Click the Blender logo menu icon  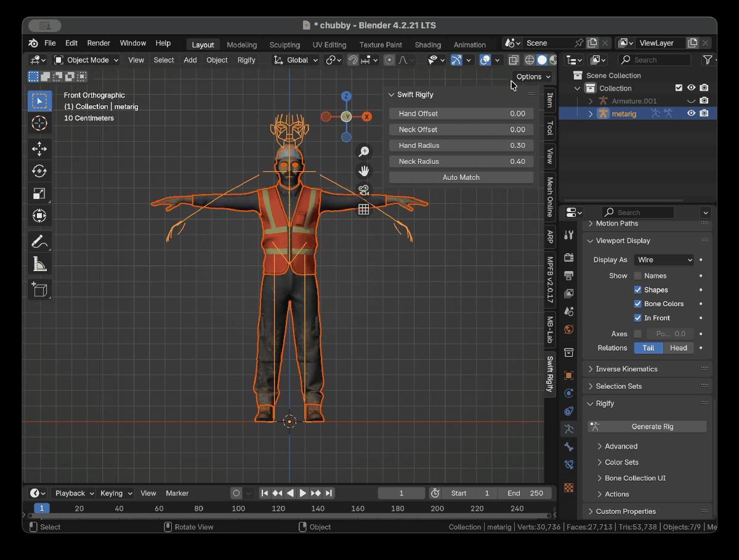pos(33,43)
